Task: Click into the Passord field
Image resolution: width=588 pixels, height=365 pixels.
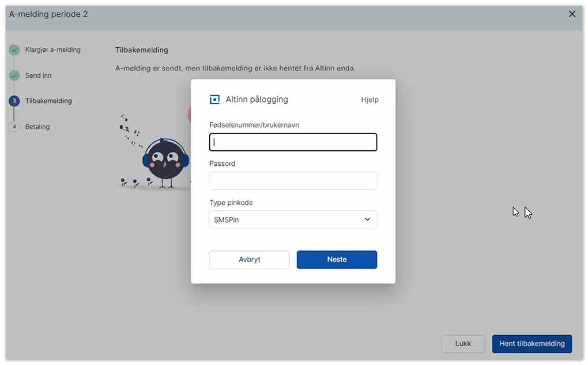Action: [x=293, y=181]
